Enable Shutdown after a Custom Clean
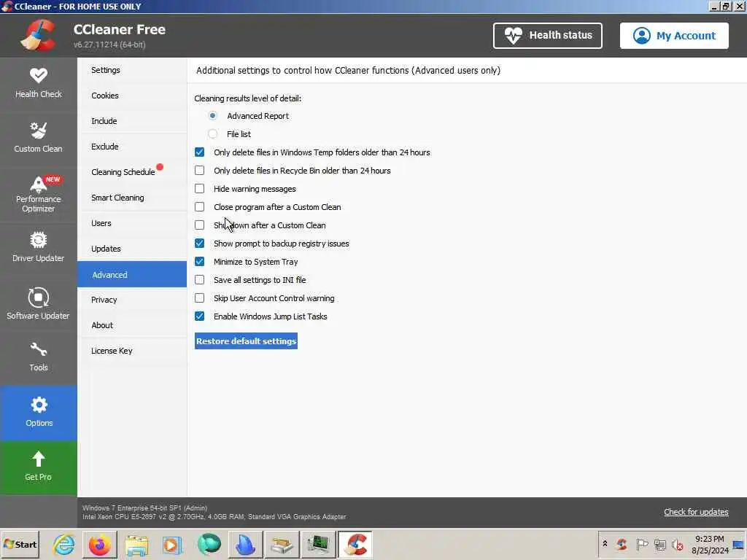 200,225
